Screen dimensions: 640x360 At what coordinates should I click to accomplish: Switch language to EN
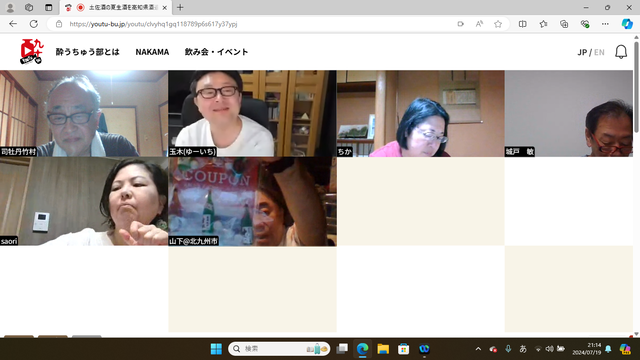[x=599, y=52]
